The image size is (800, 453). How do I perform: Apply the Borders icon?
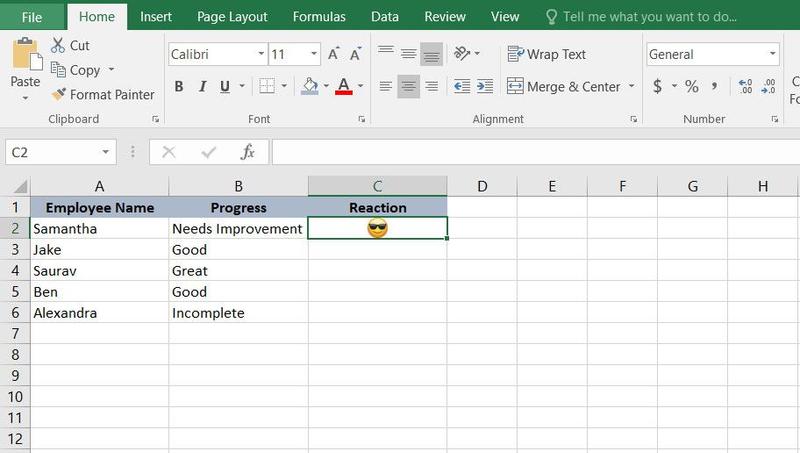(x=267, y=86)
